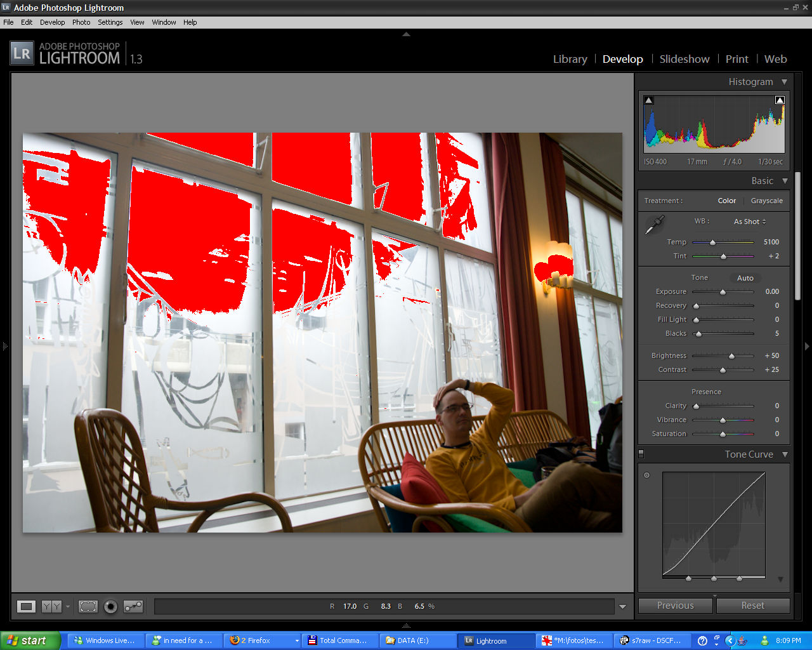Open Before/After comparison view
The width and height of the screenshot is (812, 650).
[x=52, y=606]
